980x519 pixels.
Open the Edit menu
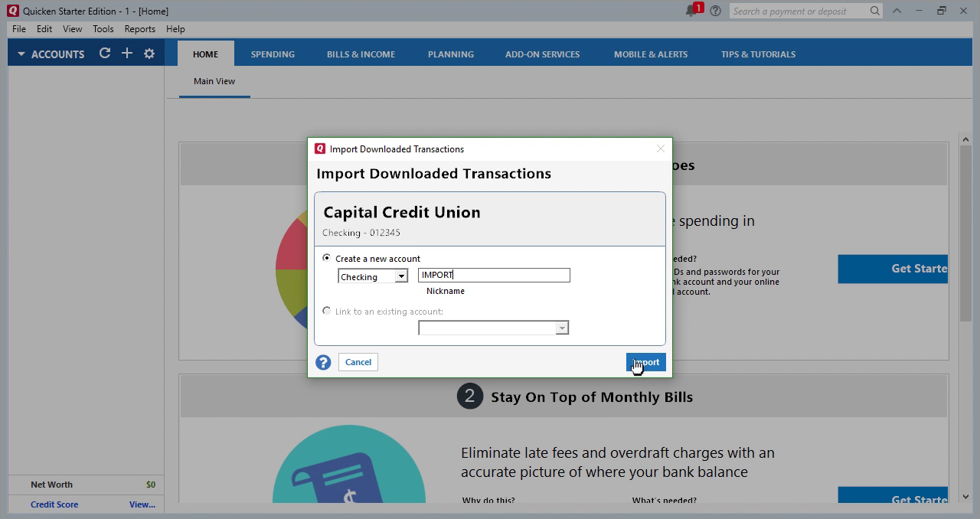pyautogui.click(x=44, y=29)
